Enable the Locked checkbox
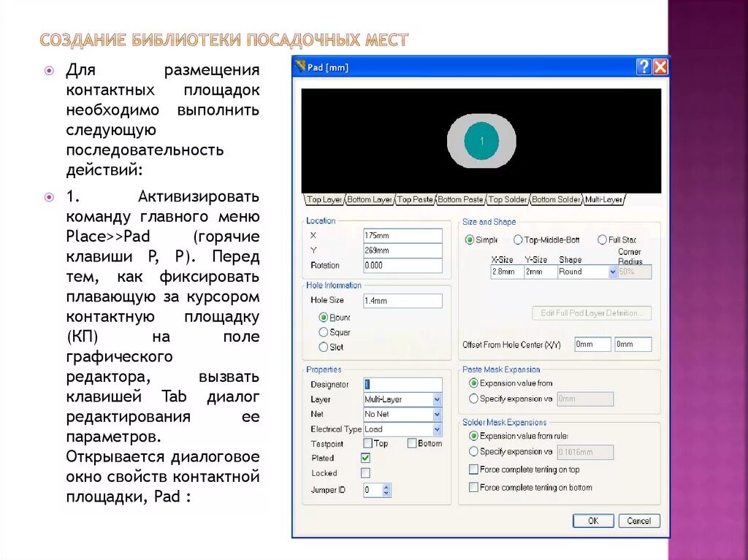Screen dimensions: 748x560 pyautogui.click(x=364, y=473)
